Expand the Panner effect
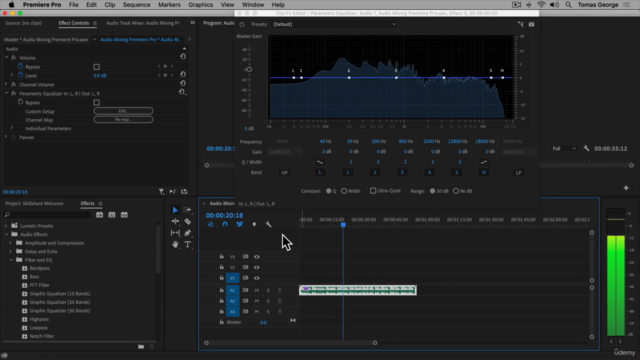 [x=6, y=137]
